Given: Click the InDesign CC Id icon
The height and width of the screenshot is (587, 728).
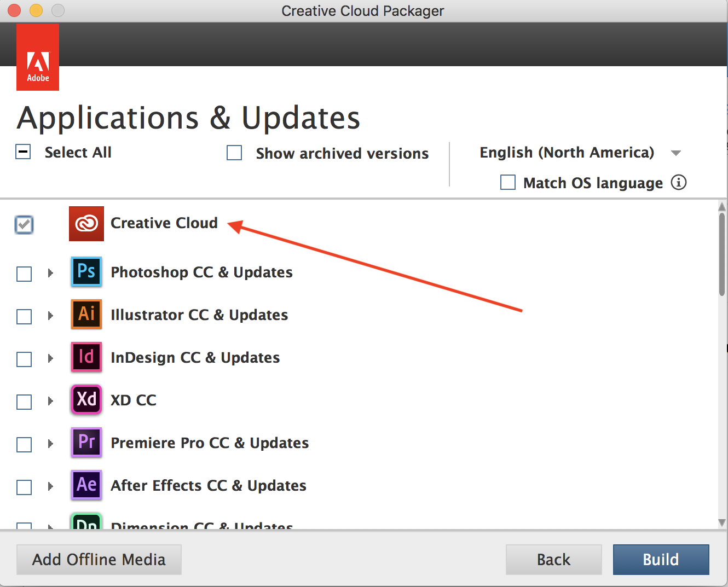Looking at the screenshot, I should click(x=86, y=357).
